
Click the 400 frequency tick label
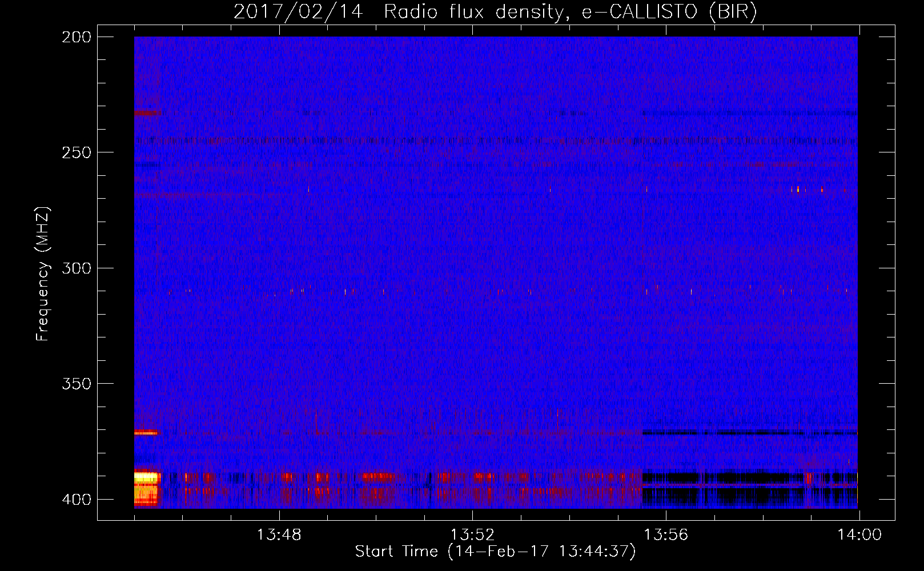coord(76,500)
